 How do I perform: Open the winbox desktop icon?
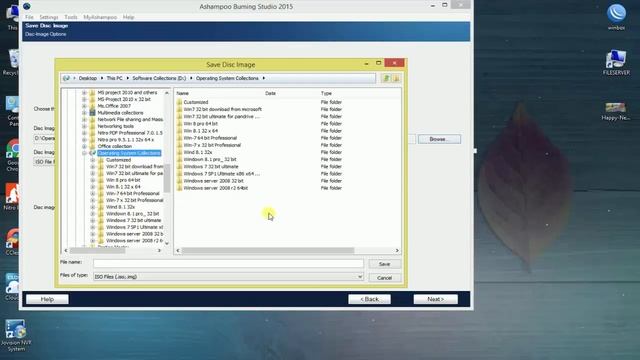tap(616, 17)
